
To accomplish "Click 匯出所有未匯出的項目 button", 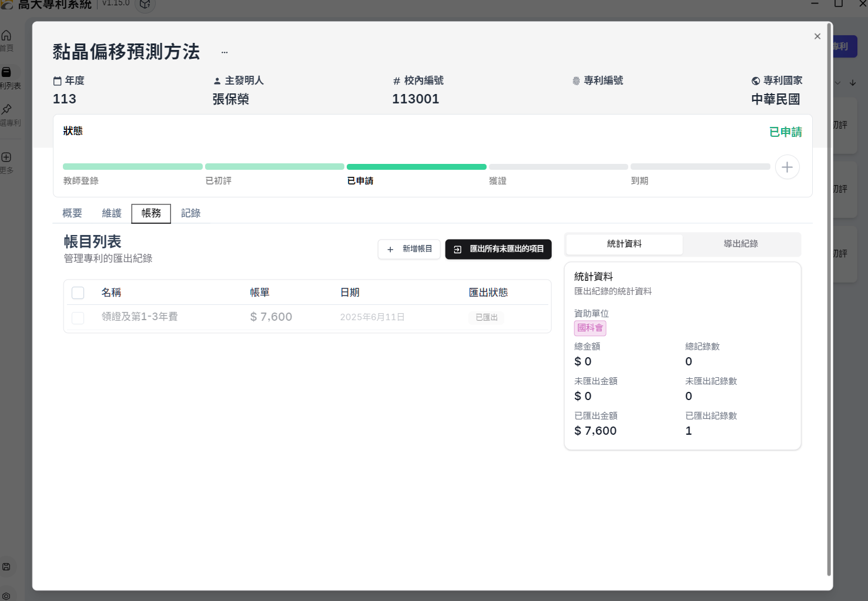I will [x=498, y=249].
